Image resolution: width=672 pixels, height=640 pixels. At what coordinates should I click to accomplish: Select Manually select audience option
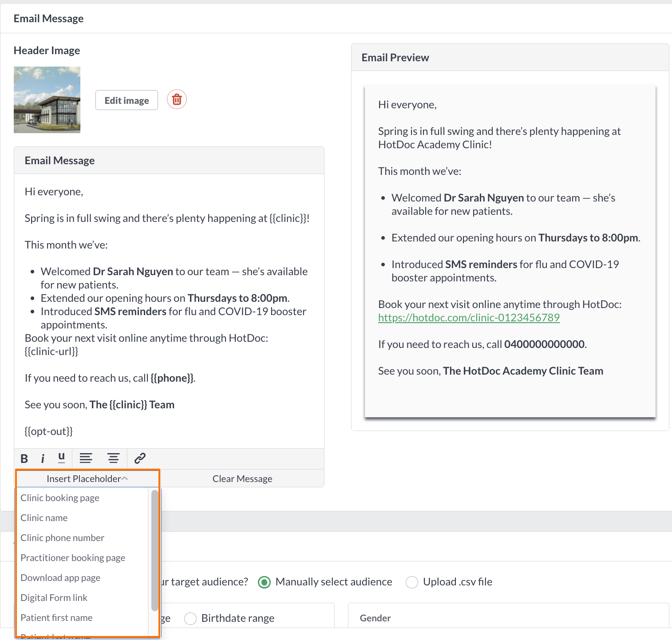[264, 582]
